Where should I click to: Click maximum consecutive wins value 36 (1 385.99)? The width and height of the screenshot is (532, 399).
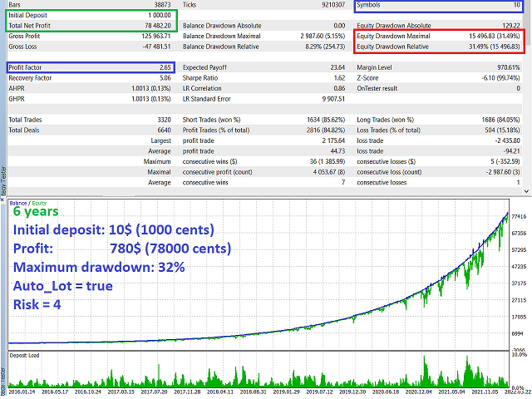pyautogui.click(x=328, y=162)
